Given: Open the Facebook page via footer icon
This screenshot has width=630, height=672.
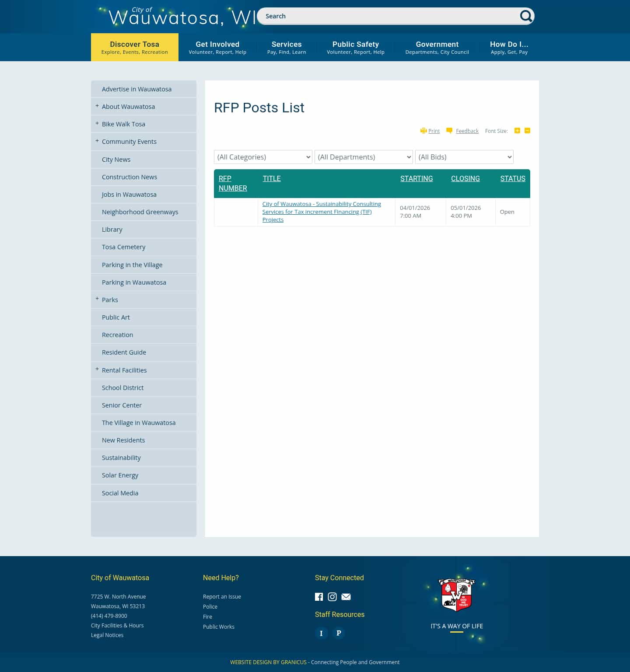Looking at the screenshot, I should 319,597.
